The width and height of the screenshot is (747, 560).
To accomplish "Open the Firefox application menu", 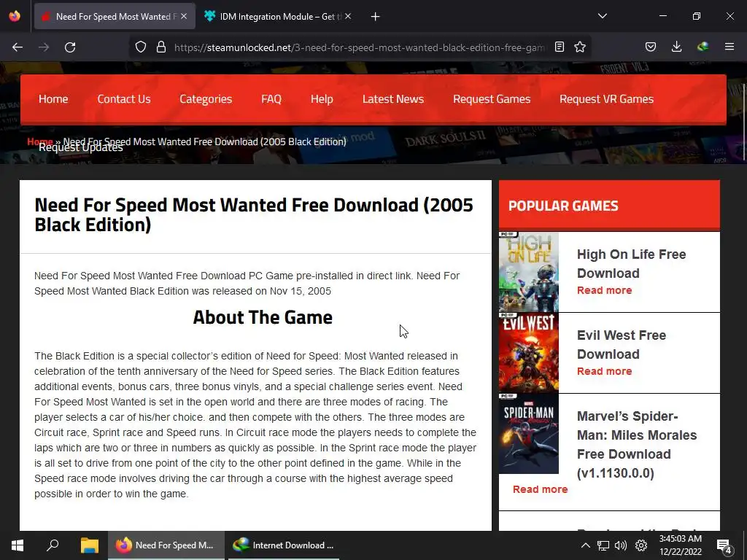I will [x=729, y=47].
